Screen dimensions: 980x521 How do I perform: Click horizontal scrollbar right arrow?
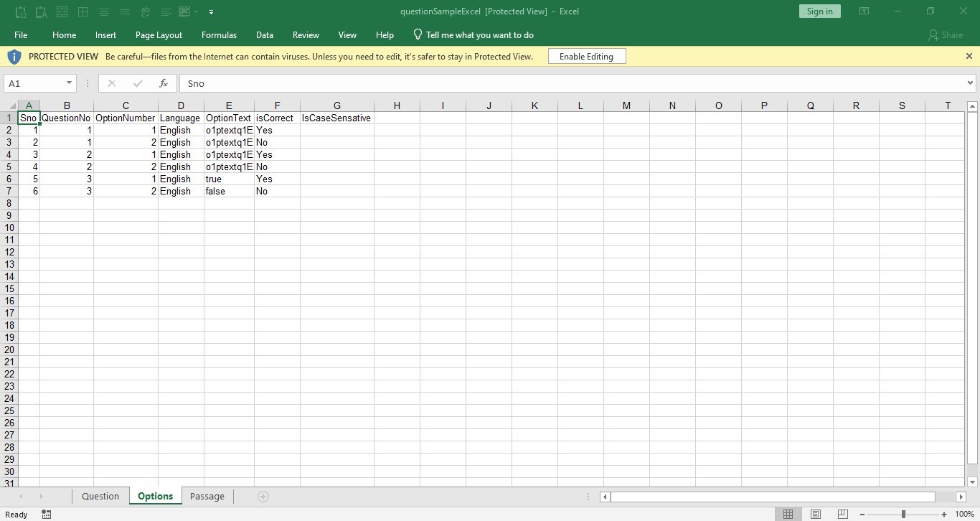click(961, 497)
